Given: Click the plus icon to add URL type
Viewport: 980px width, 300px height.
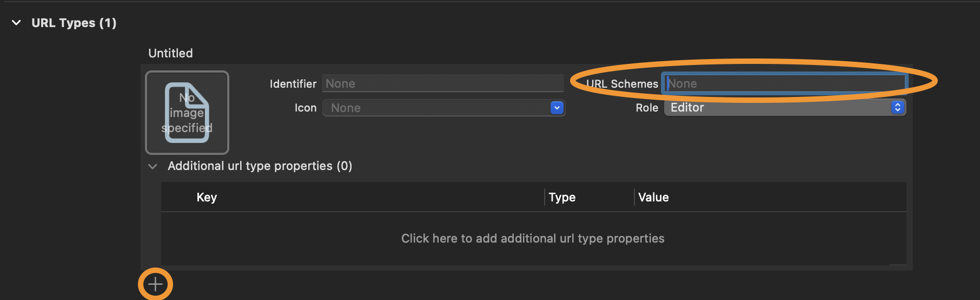Looking at the screenshot, I should pos(155,284).
